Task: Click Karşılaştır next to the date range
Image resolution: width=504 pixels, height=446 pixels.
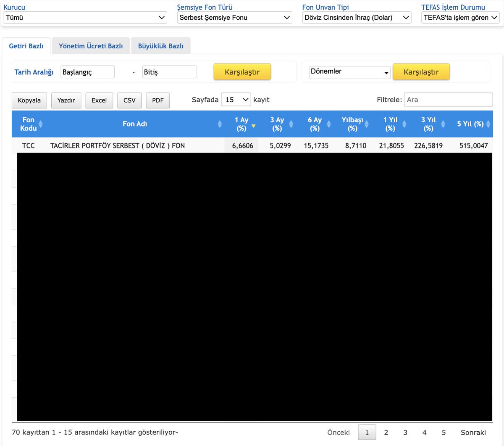Action: (242, 72)
